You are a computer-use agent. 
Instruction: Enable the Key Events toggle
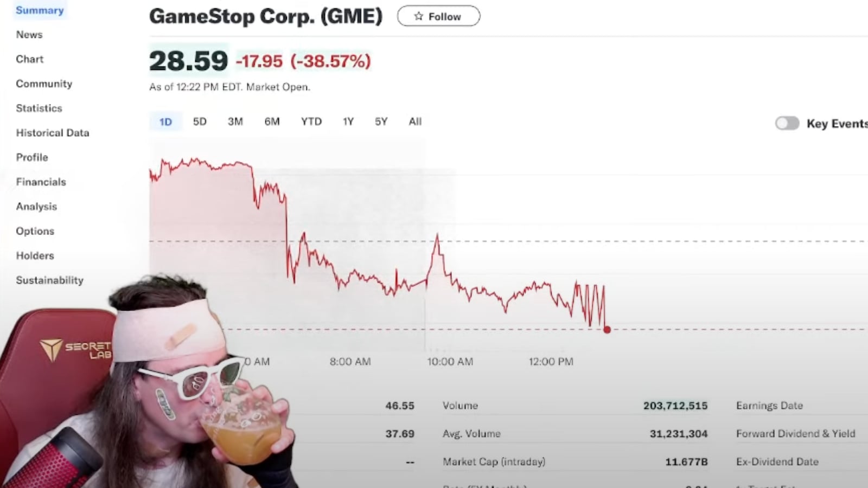(x=787, y=124)
